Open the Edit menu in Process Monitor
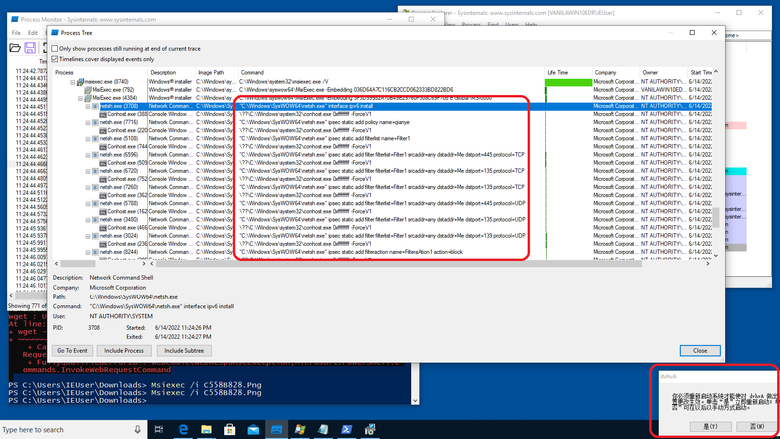Screen dimensions: 780x439 click(35, 33)
